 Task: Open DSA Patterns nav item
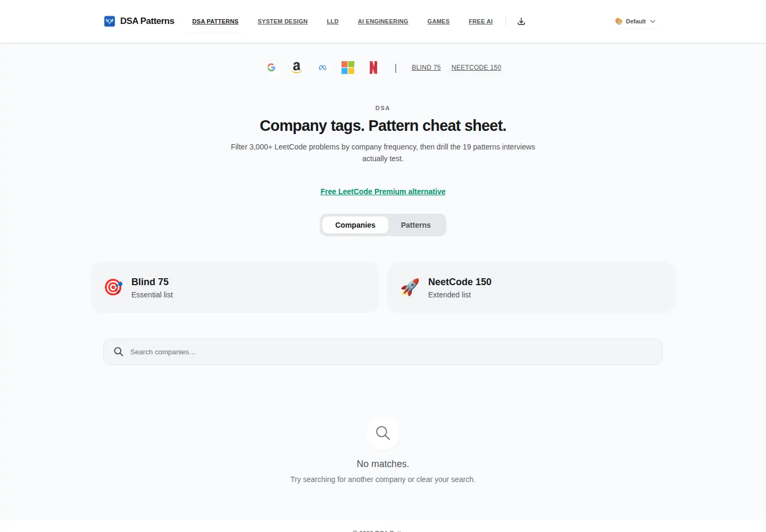point(215,21)
